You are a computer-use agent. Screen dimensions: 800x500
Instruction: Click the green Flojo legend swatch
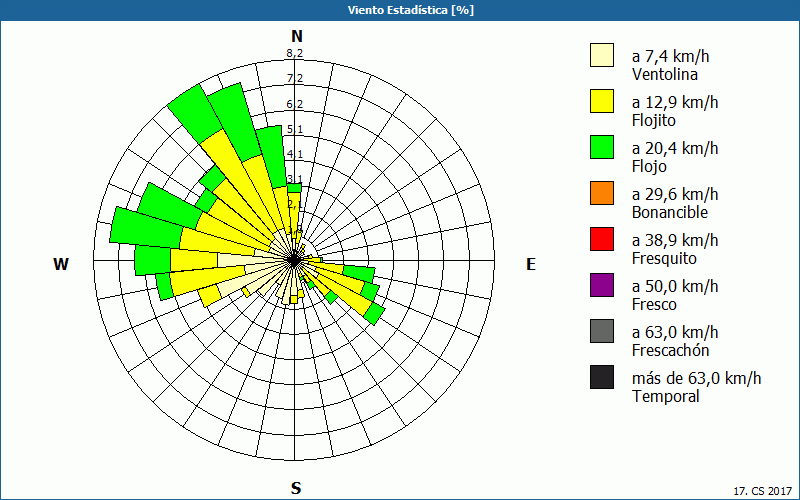602,147
